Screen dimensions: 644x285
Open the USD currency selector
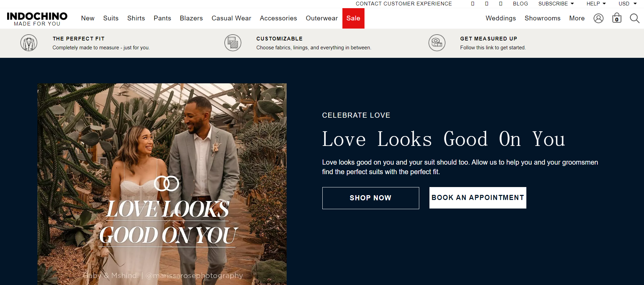(627, 4)
